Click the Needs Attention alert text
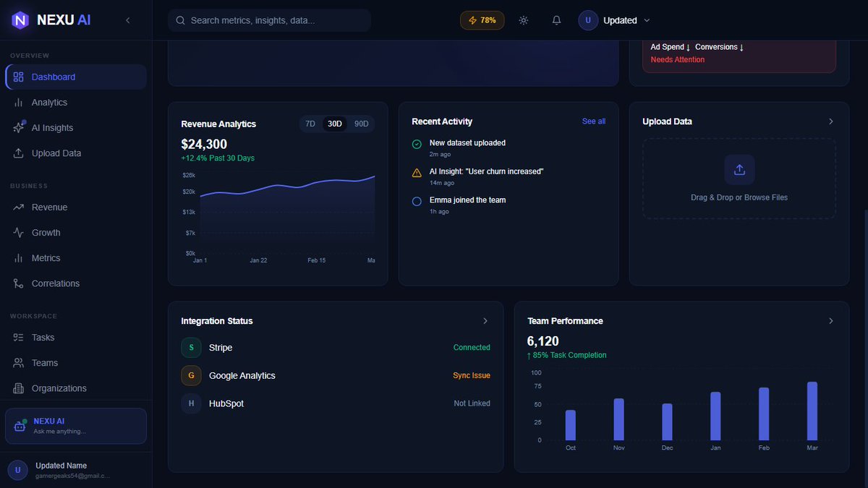 (x=678, y=60)
